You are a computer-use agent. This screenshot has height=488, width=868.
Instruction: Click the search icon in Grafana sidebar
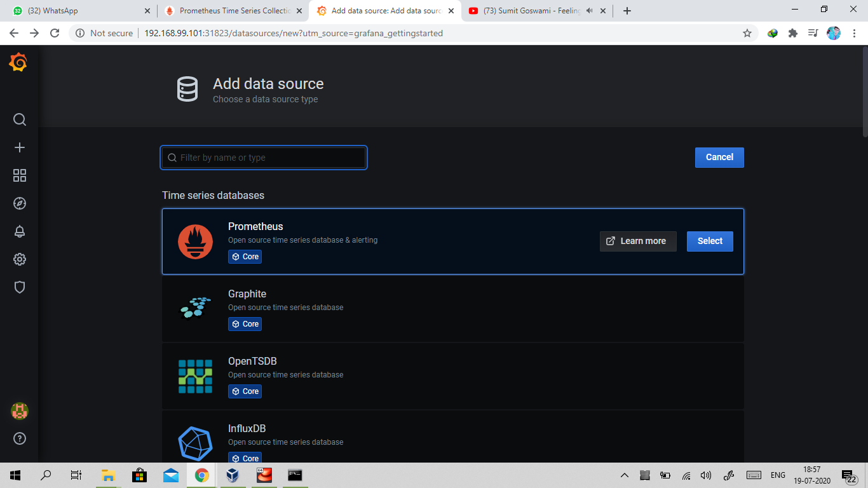[x=19, y=119]
